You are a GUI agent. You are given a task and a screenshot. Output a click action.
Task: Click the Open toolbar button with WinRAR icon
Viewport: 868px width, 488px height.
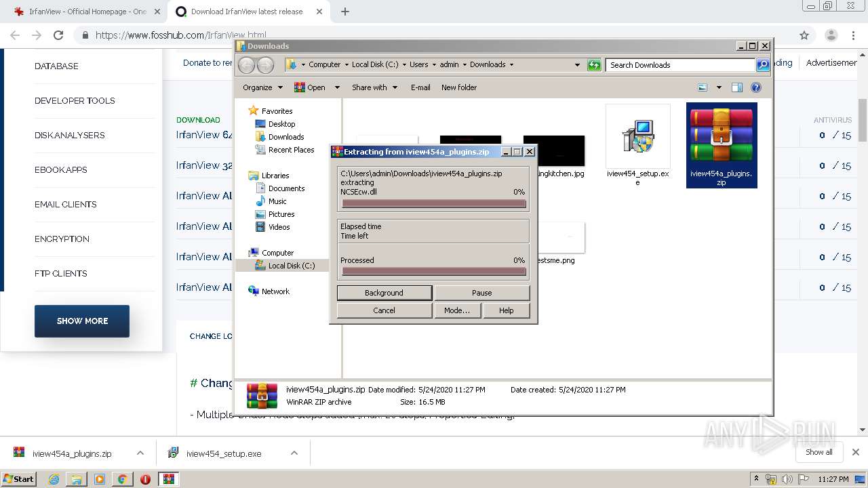(310, 87)
